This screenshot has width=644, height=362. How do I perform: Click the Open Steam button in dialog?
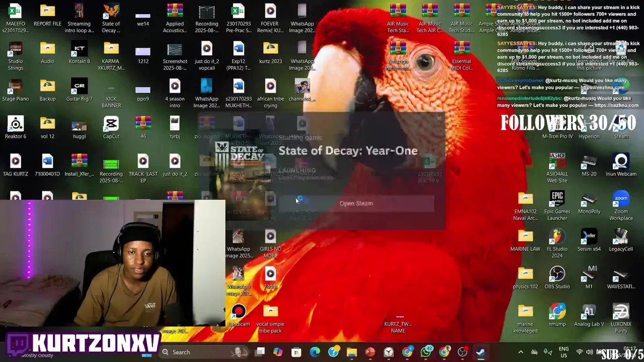pos(356,203)
